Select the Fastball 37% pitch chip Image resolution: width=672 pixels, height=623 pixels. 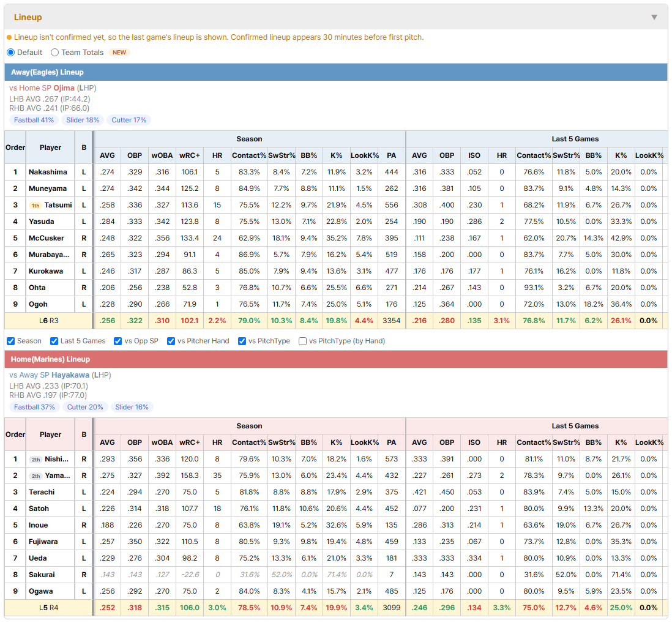click(34, 407)
